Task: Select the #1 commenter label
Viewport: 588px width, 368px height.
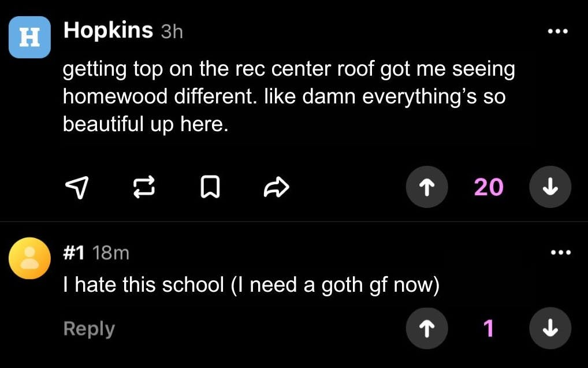Action: (x=75, y=252)
